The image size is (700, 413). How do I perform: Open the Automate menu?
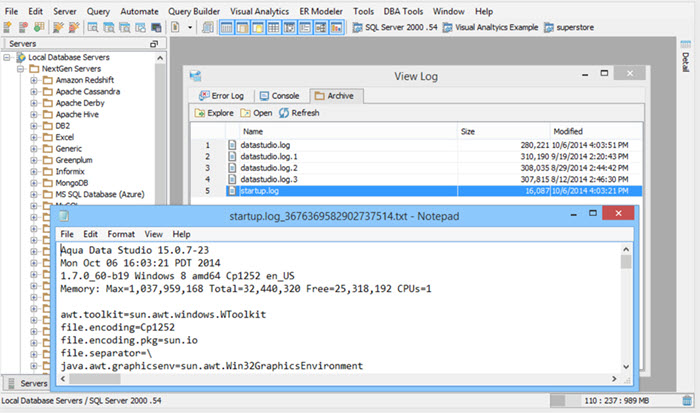tap(139, 11)
